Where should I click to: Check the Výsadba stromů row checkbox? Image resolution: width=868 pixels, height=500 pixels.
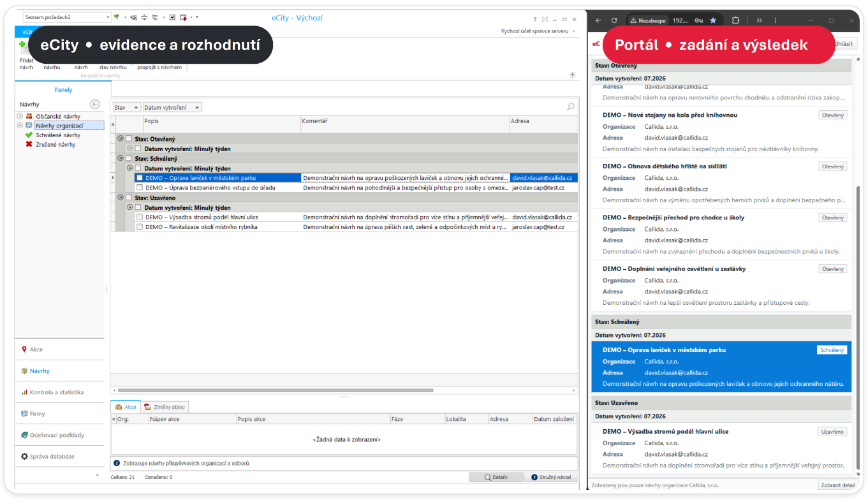140,217
